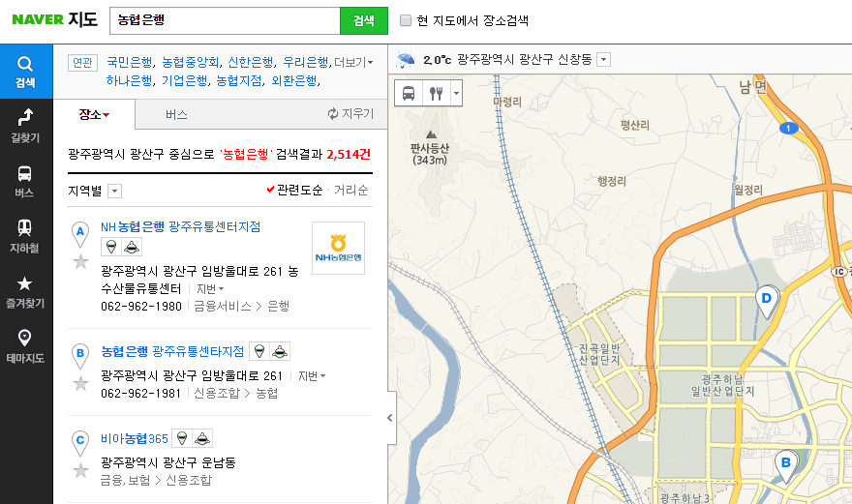Click result marker B pin in list
Viewport: 852px width, 504px height.
tap(80, 356)
